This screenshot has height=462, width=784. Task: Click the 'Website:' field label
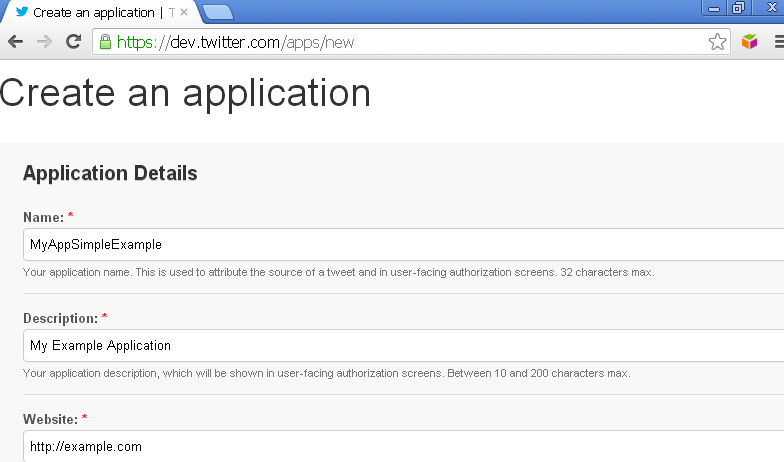pos(50,419)
